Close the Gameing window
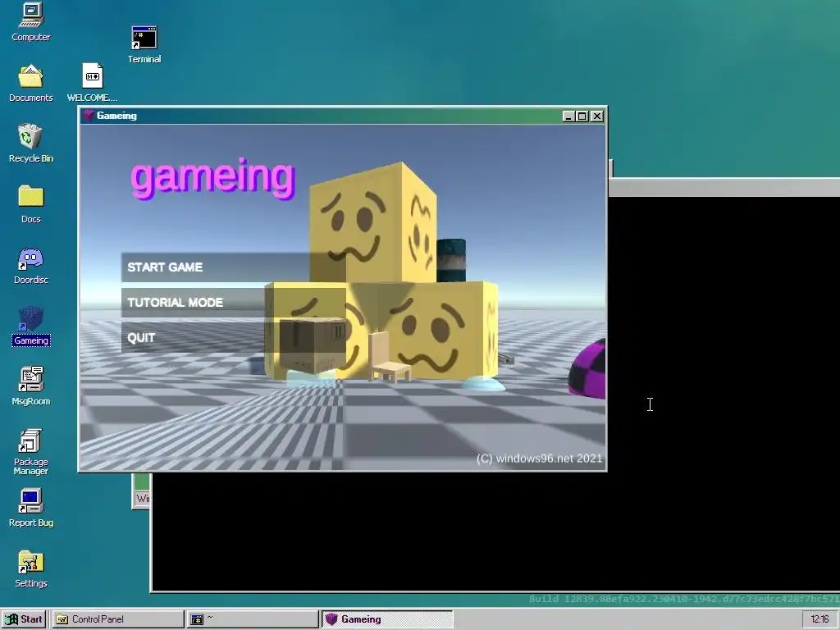This screenshot has width=840, height=630. point(597,116)
